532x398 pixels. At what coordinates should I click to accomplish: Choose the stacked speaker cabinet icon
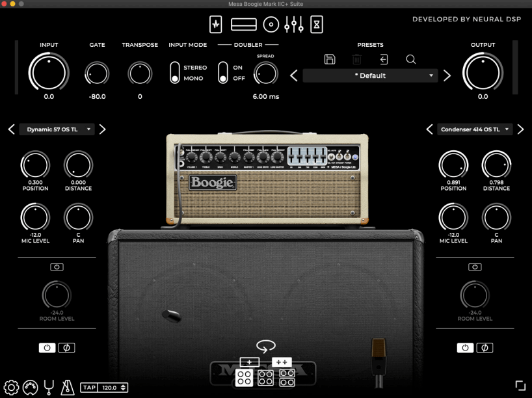pos(287,378)
